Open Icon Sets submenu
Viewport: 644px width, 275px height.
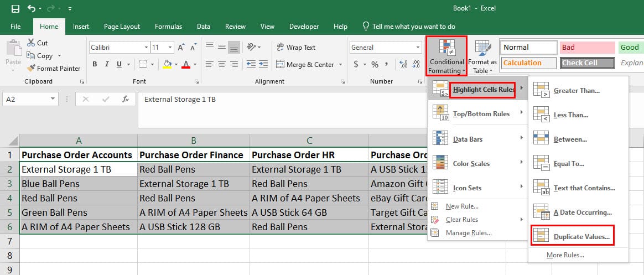[x=477, y=188]
